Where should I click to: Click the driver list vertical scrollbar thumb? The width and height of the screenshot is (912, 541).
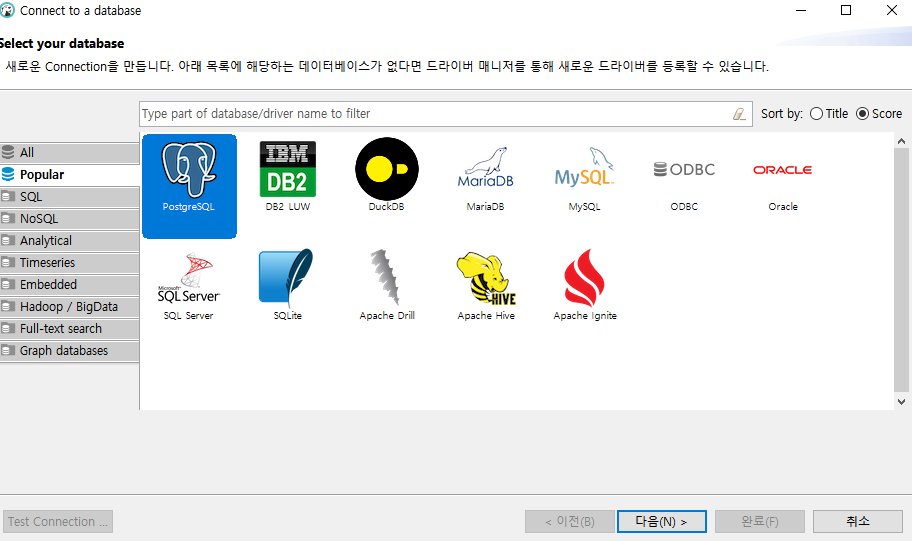pos(902,270)
